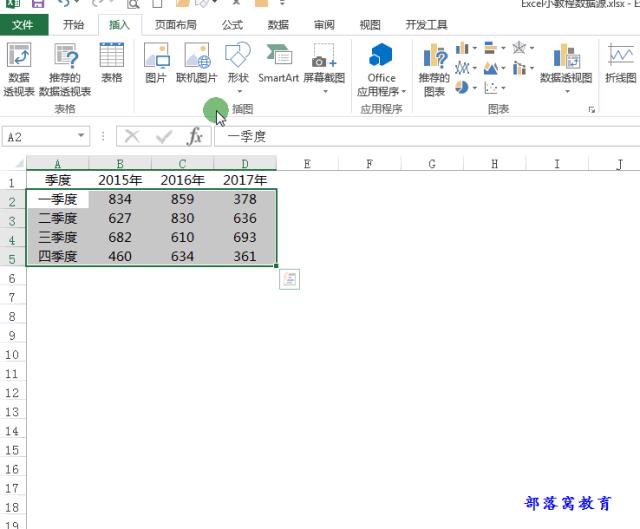Select column D header
Viewport: 640px width, 529px height.
point(245,164)
